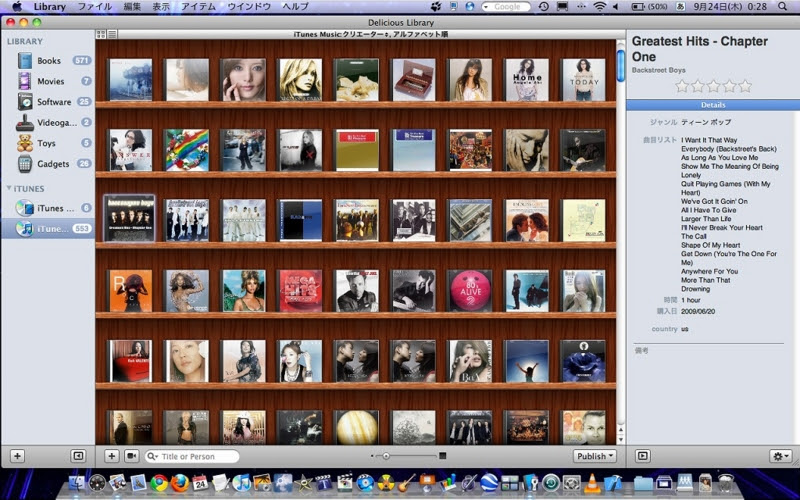This screenshot has width=800, height=500.
Task: Click the volume speaker menu bar icon
Action: coord(615,7)
